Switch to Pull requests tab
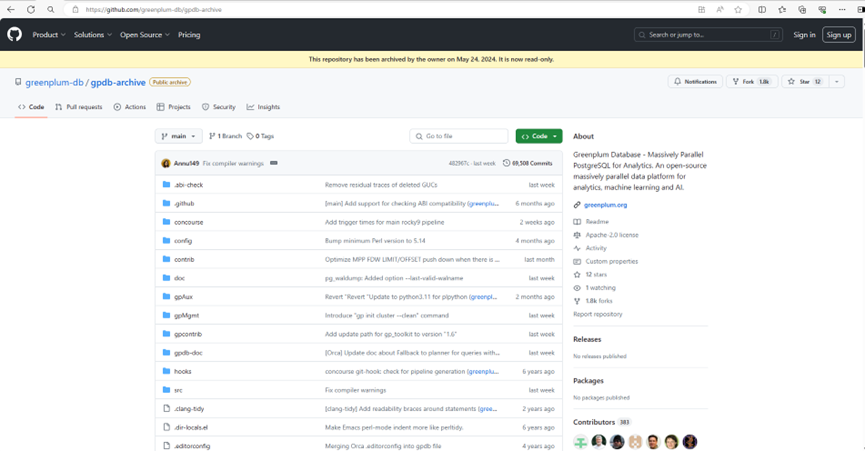Viewport: 865px width, 451px height. click(78, 107)
